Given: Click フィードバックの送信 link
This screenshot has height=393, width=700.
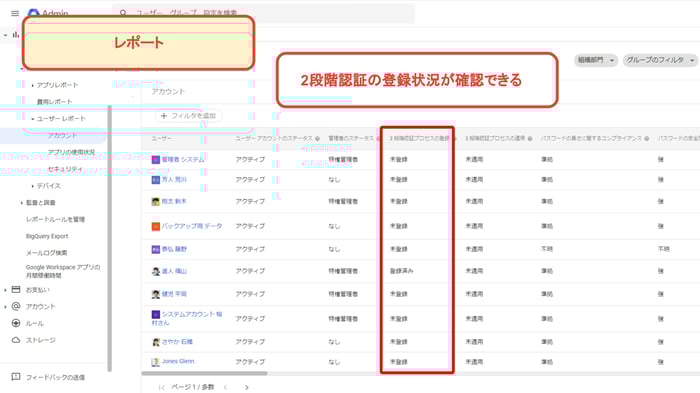Looking at the screenshot, I should [x=55, y=377].
